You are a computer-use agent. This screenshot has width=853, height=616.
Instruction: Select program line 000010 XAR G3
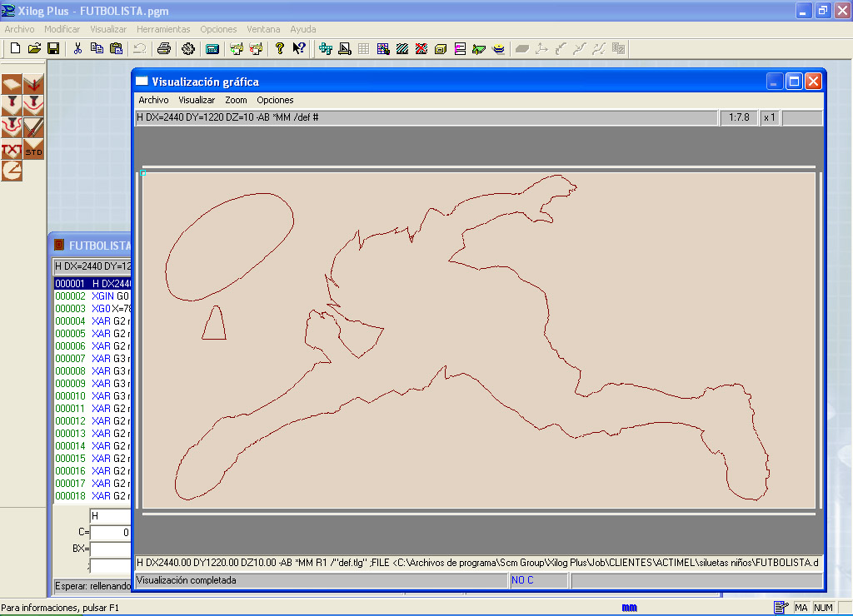92,396
